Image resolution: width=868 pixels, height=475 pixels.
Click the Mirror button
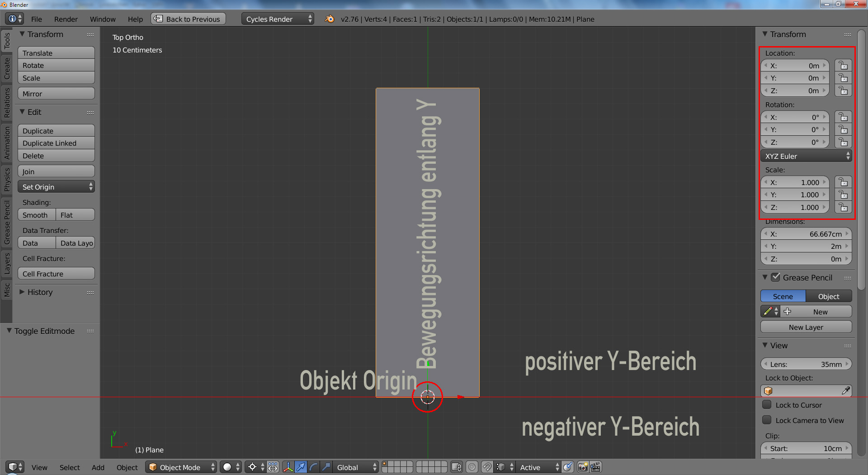pyautogui.click(x=56, y=94)
